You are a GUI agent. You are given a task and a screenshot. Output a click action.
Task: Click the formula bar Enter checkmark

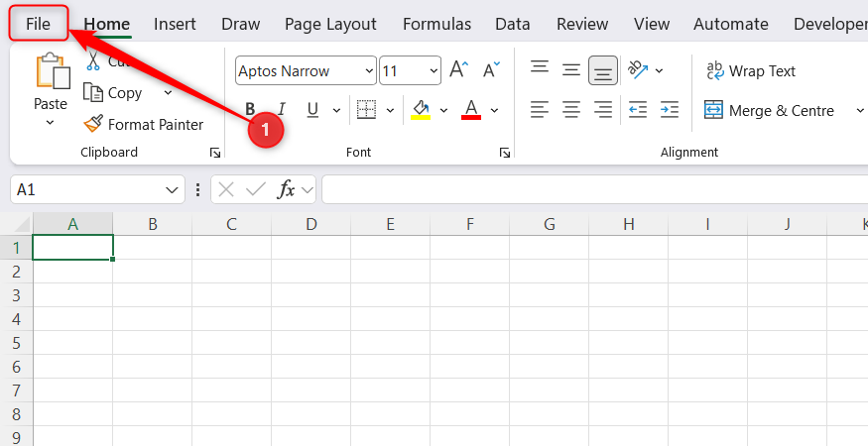tap(256, 190)
